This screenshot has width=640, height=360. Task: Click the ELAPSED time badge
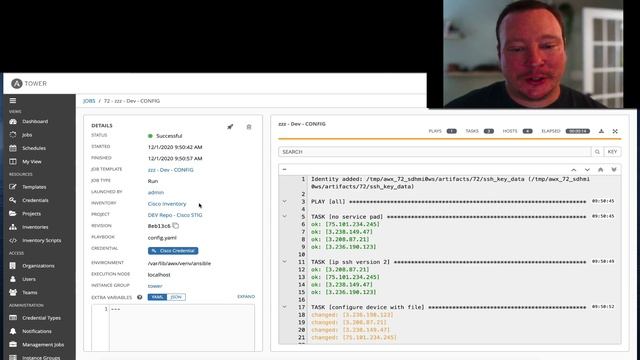[x=578, y=131]
